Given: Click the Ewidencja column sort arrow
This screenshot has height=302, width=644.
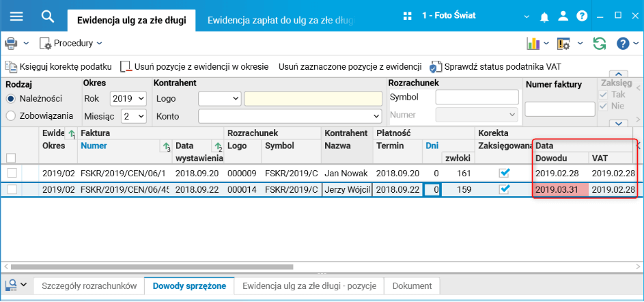Looking at the screenshot, I should click(72, 133).
